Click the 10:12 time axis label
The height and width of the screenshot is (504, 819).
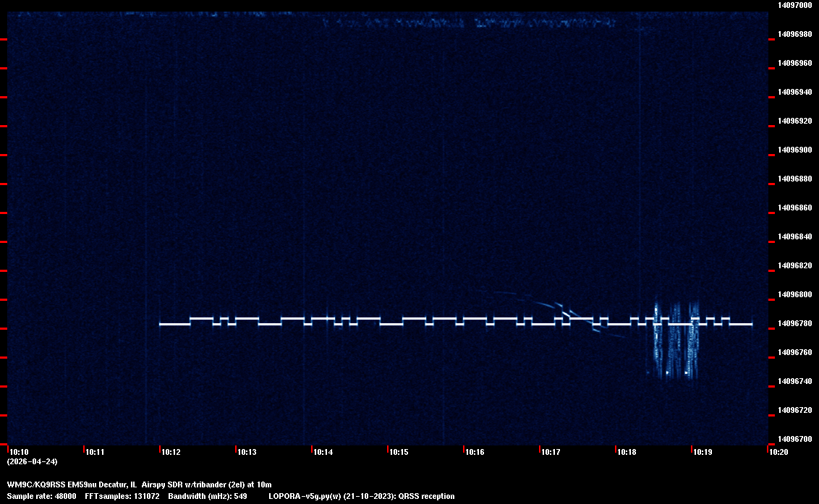point(171,453)
